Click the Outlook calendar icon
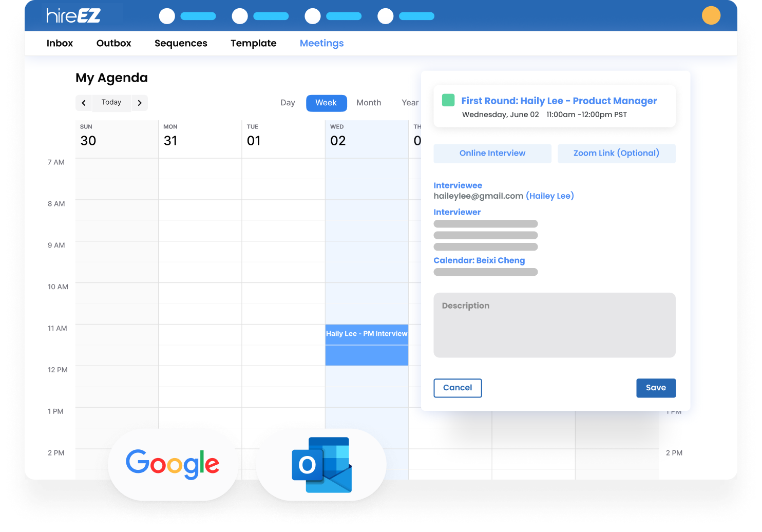The image size is (762, 532). pyautogui.click(x=322, y=465)
